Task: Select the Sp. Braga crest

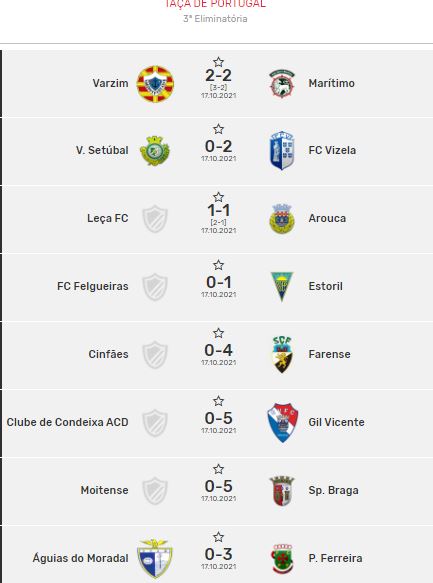Action: tap(282, 490)
